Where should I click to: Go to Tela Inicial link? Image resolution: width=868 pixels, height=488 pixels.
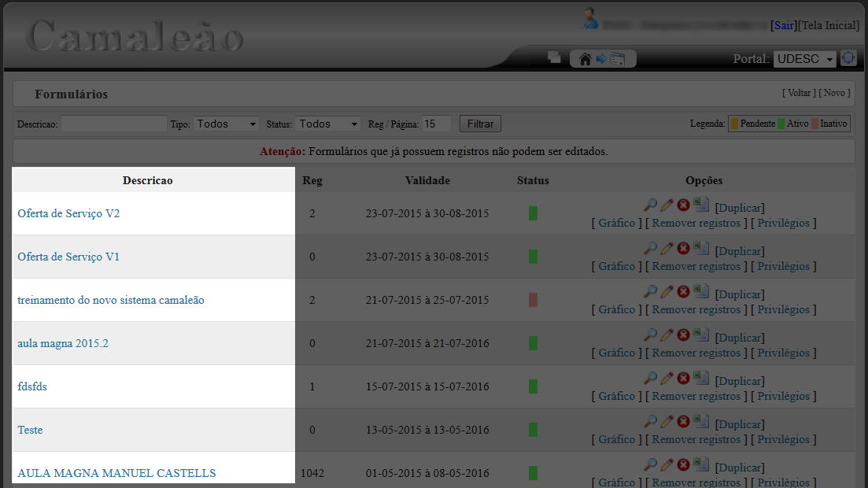point(828,25)
